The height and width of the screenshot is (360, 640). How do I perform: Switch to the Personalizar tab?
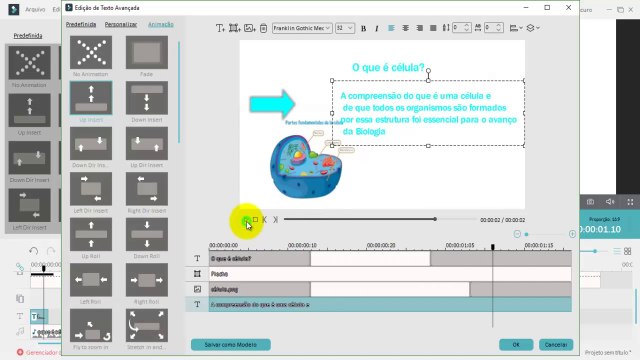coord(121,24)
